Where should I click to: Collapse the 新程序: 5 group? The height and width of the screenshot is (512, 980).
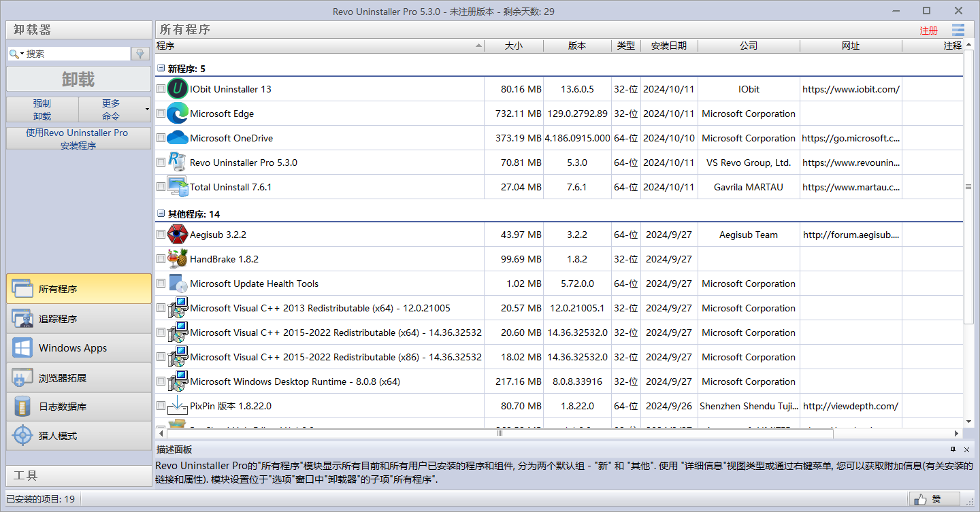click(161, 69)
